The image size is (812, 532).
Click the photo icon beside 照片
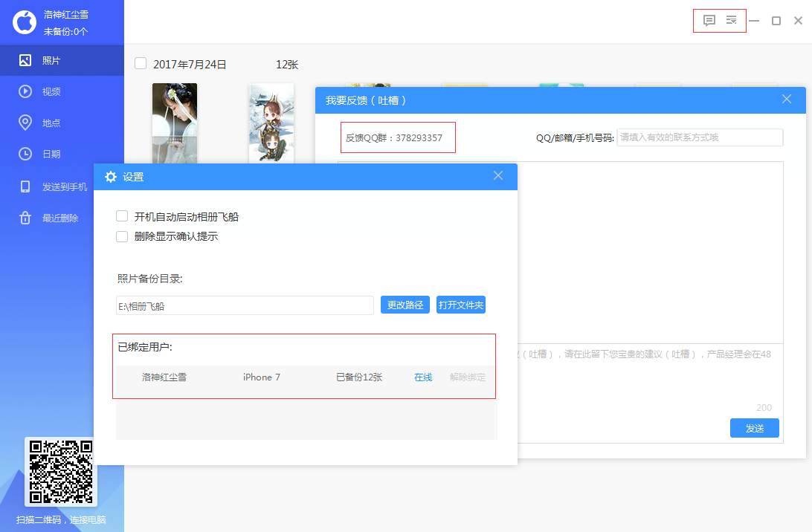(x=25, y=60)
